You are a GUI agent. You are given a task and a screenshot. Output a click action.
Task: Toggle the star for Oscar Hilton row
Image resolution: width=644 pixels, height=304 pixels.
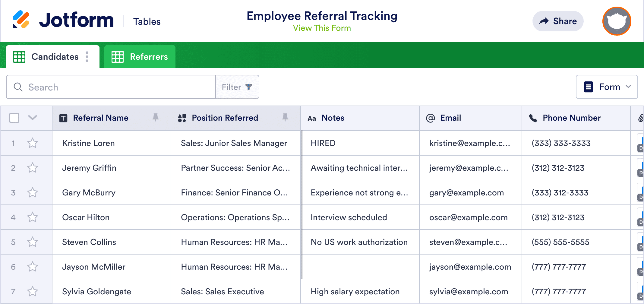(33, 217)
